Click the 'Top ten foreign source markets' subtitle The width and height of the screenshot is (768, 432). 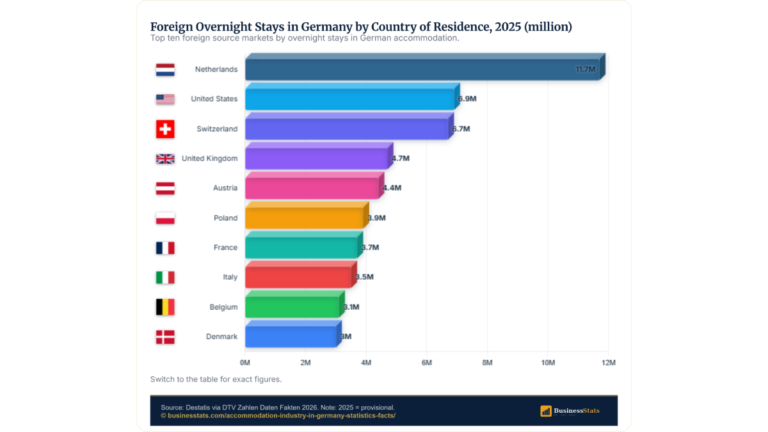point(305,38)
